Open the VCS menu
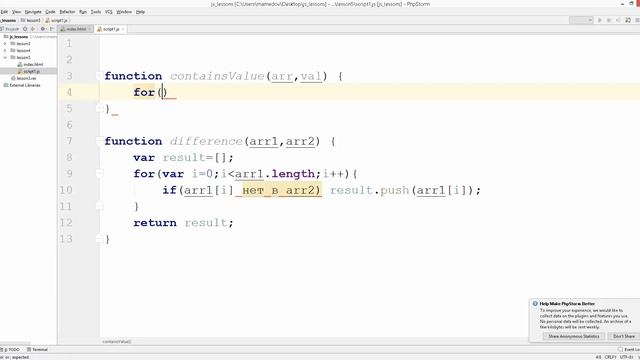 pyautogui.click(x=109, y=12)
